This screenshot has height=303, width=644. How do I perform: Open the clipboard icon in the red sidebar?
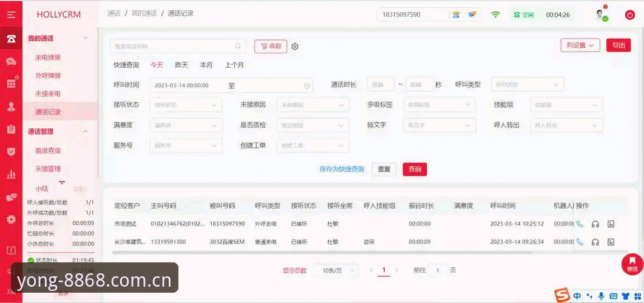click(x=11, y=129)
